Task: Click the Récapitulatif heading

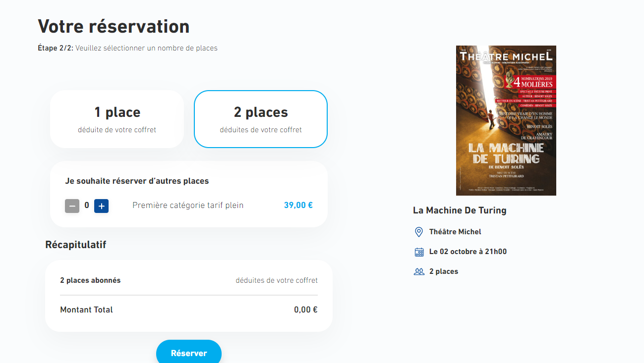Action: pos(75,245)
